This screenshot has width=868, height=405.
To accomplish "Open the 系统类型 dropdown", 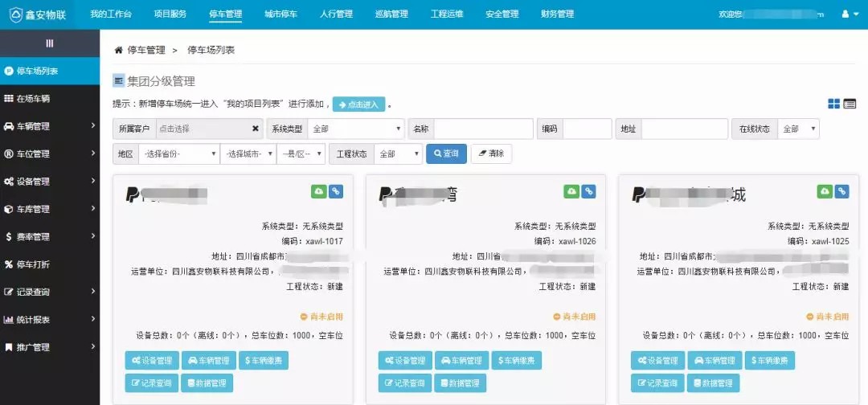I will point(355,129).
